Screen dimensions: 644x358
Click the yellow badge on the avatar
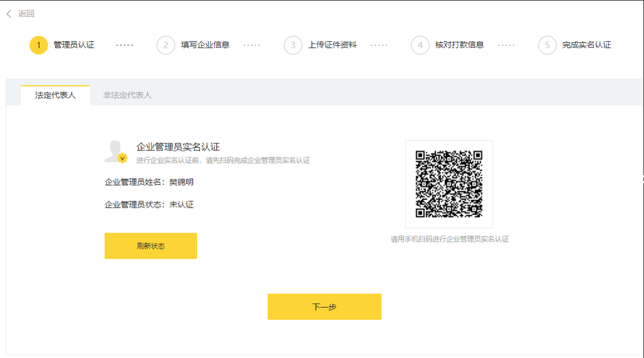pos(122,158)
